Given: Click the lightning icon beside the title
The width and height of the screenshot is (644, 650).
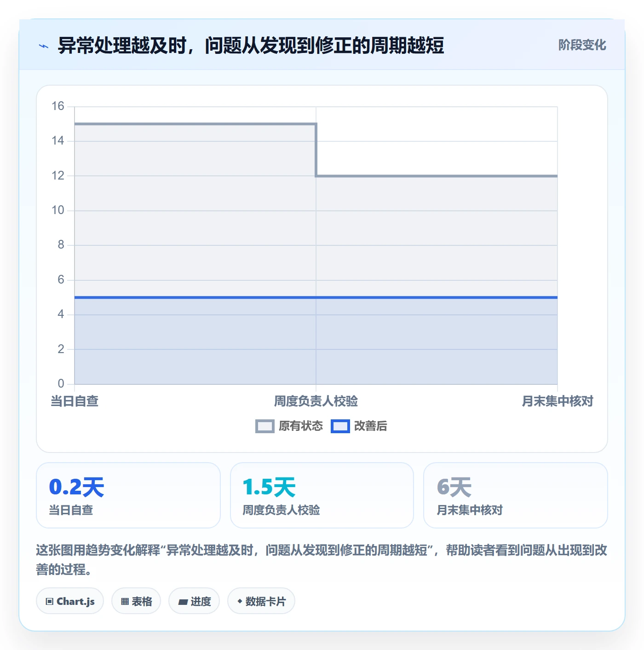Looking at the screenshot, I should coord(44,46).
